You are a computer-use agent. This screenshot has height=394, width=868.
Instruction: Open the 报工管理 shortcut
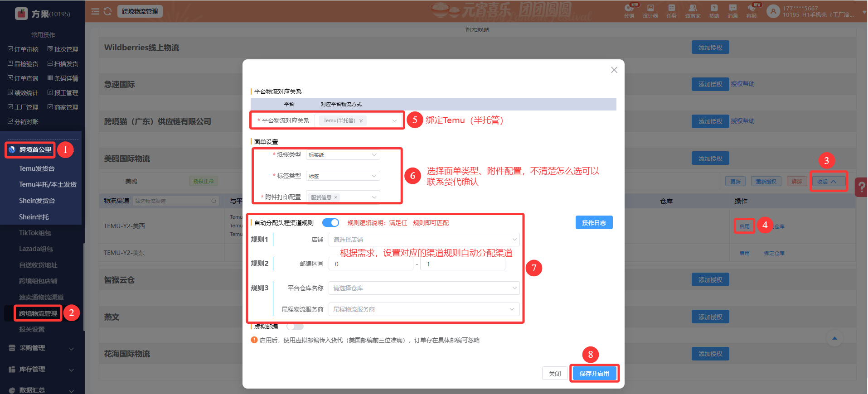coord(63,92)
